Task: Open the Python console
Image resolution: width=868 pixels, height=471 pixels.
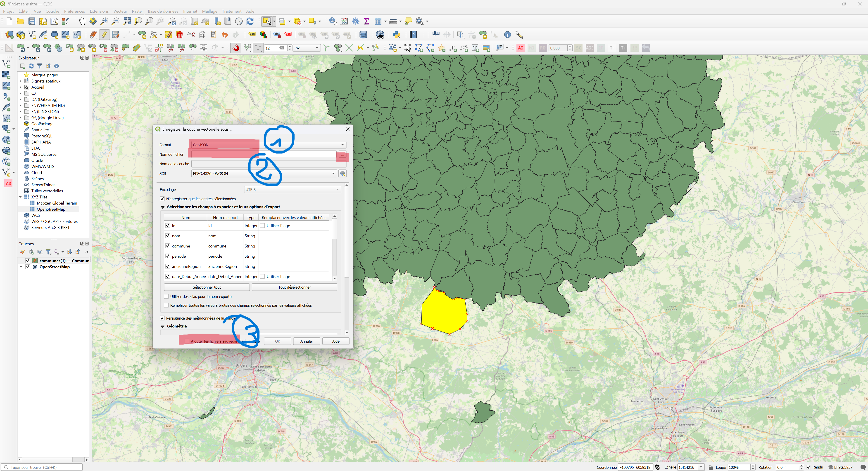Action: coord(397,35)
